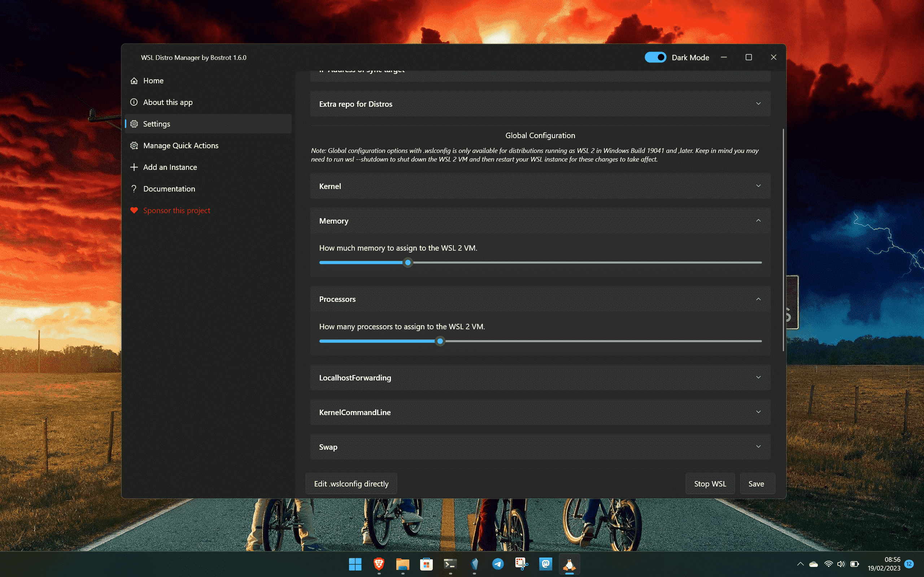Click the Home navigation icon
The height and width of the screenshot is (577, 924).
click(134, 80)
